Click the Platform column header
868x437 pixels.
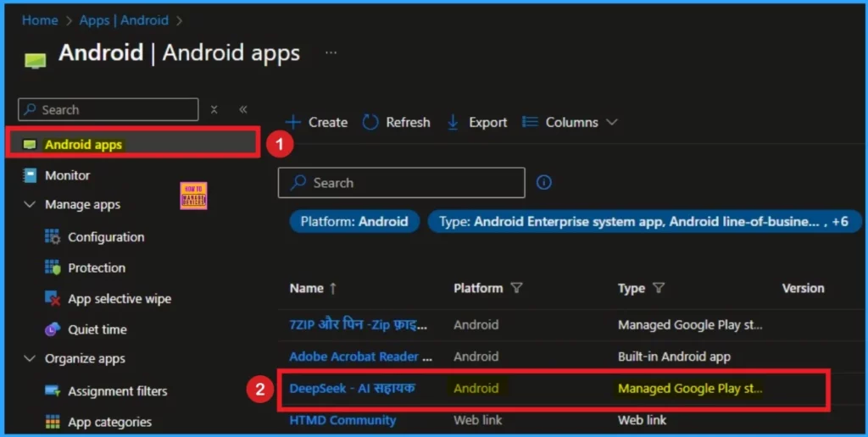click(x=478, y=288)
